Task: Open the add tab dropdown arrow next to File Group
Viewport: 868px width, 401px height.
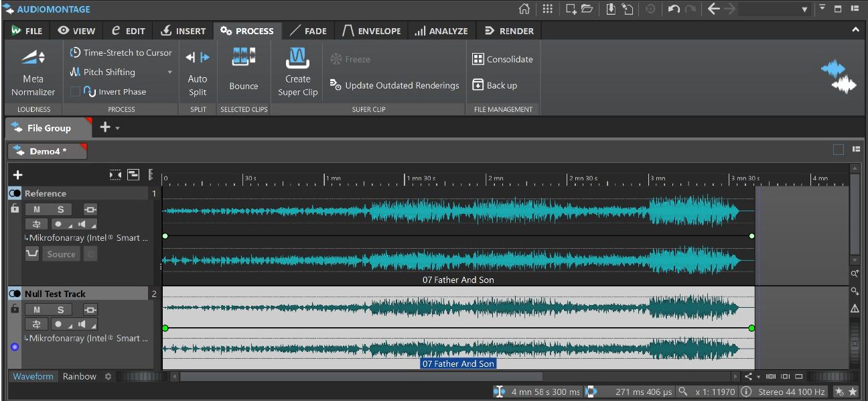Action: click(118, 128)
